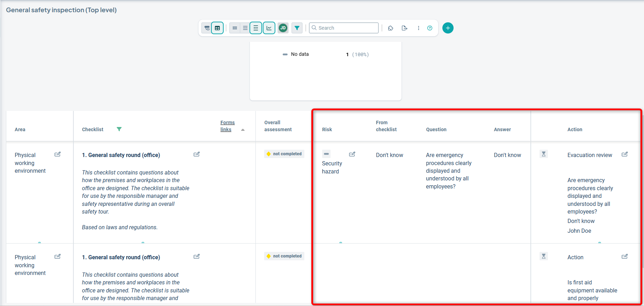Click the export icon in the toolbar

404,28
